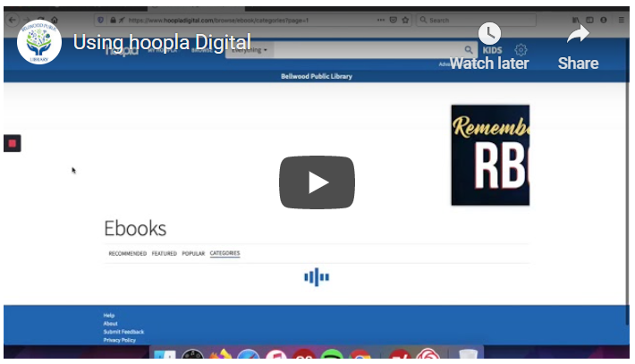Play the Using hoopla Digital video
Image resolution: width=635 pixels, height=364 pixels.
[x=317, y=182]
